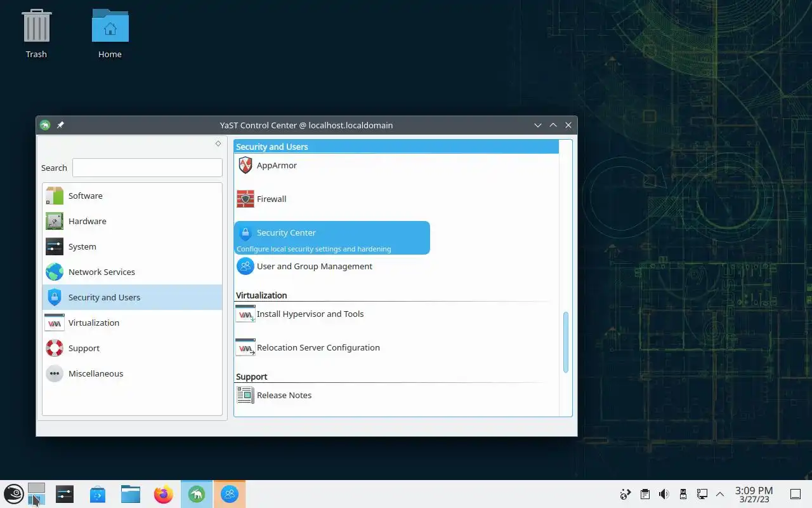Viewport: 812px width, 508px height.
Task: Maximize the YaST Control Center window
Action: (553, 125)
